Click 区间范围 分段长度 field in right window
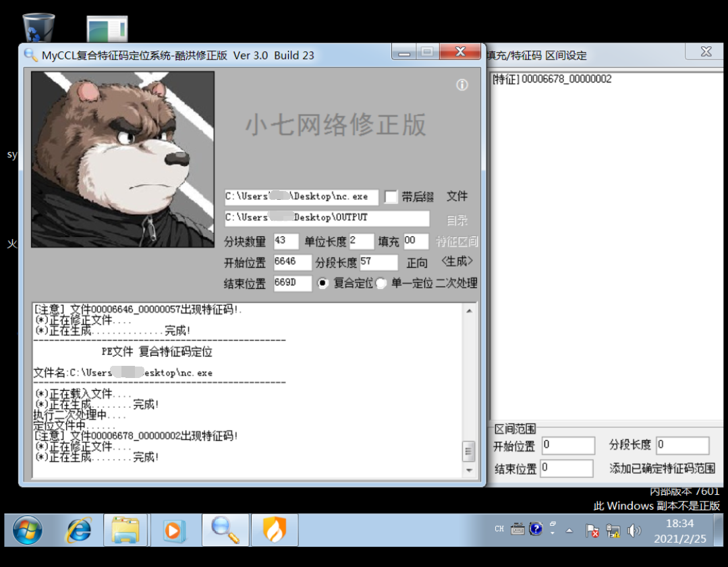This screenshot has height=567, width=728. coord(683,446)
